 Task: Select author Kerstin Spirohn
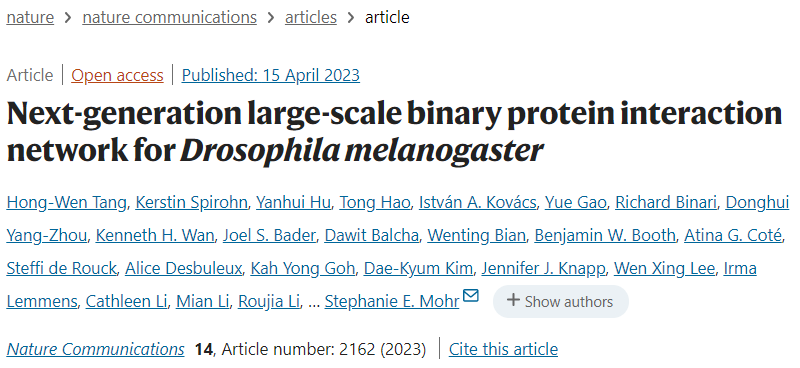[191, 202]
